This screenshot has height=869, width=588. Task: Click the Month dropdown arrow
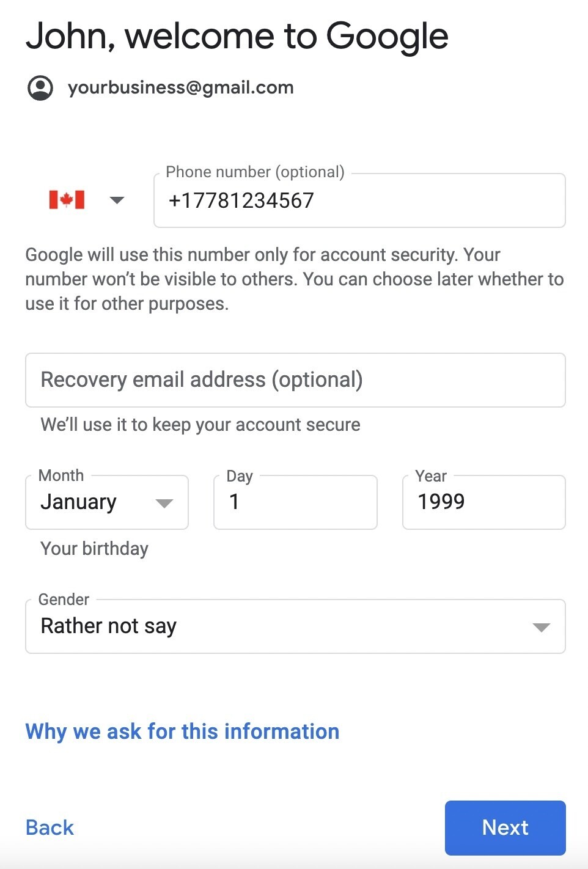click(164, 504)
